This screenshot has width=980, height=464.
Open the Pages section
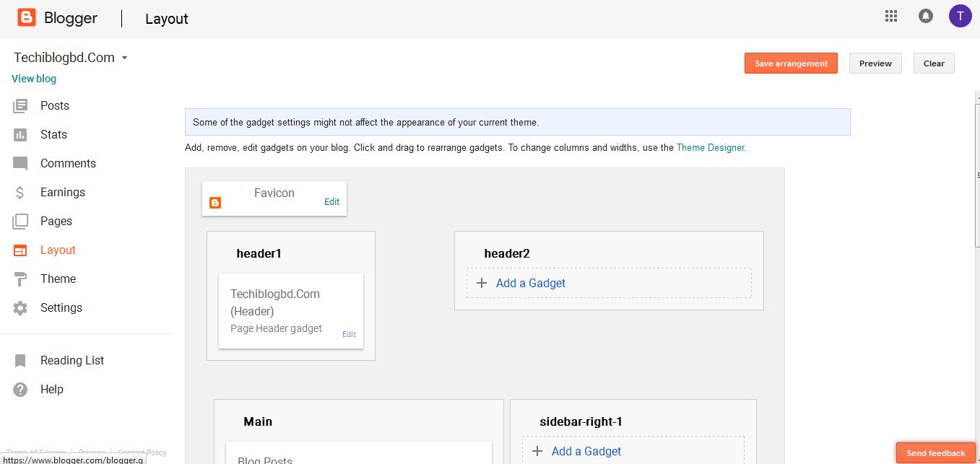[56, 222]
